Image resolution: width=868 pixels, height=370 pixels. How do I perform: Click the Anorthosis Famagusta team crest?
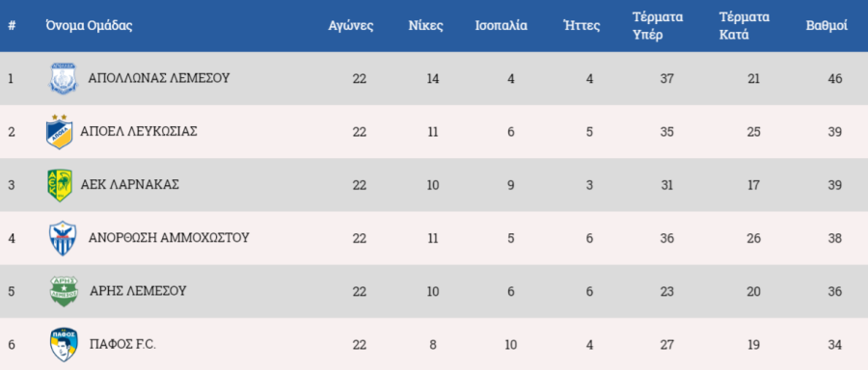(63, 238)
